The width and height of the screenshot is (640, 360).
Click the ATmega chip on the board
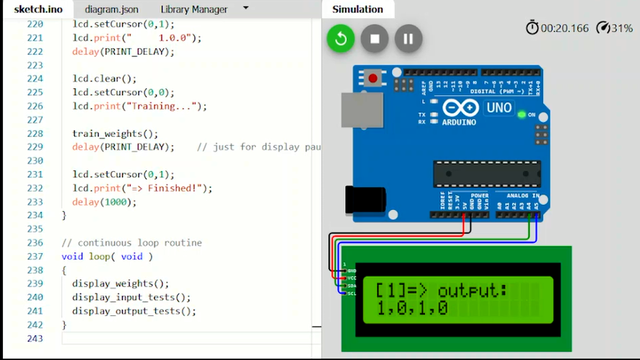pos(487,174)
